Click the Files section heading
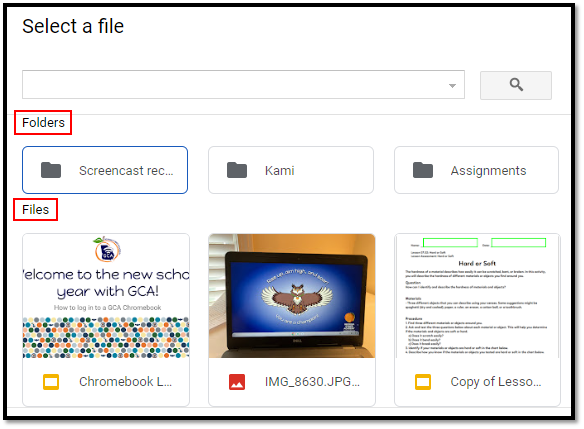Screen dimensions: 584x429 coord(35,210)
